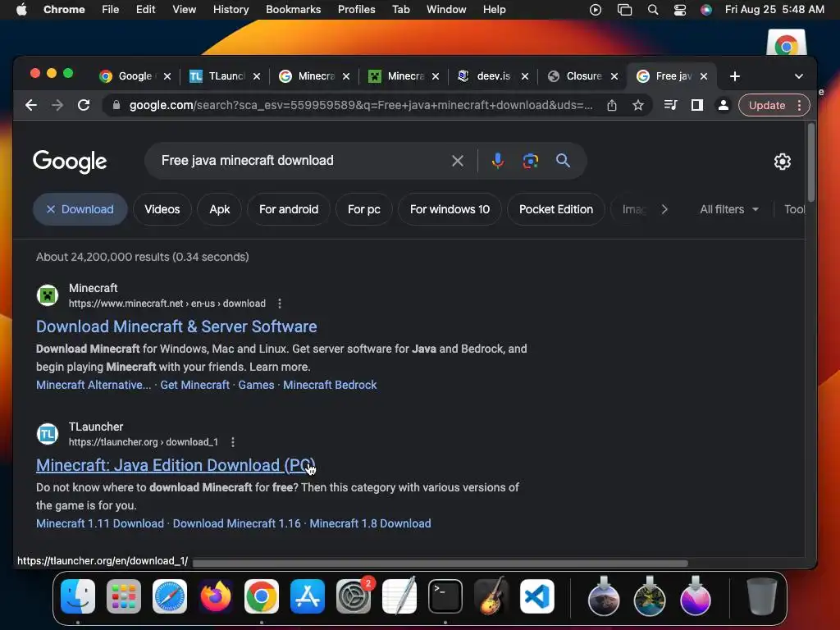
Task: Click the magnifier search submit icon
Action: tap(563, 160)
